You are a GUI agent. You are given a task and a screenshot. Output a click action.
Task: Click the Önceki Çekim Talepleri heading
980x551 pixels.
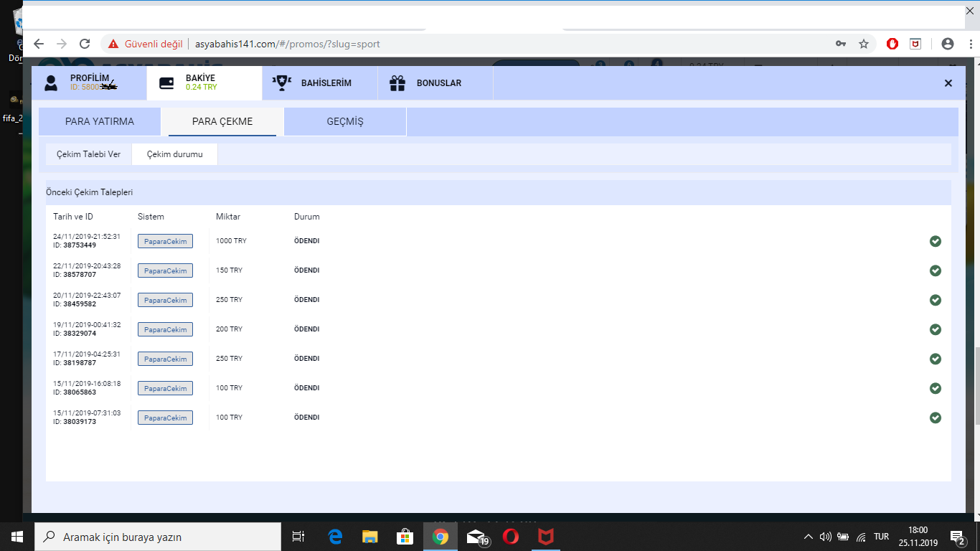pos(89,192)
